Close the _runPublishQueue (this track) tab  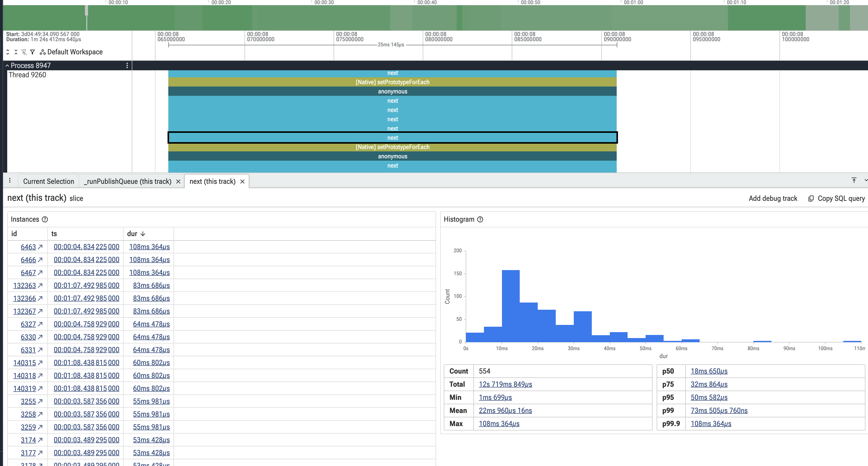[x=178, y=182]
